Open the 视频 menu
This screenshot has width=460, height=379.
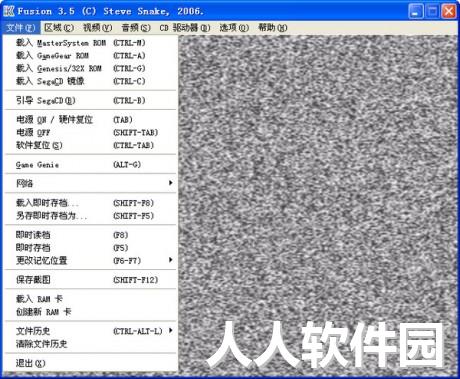point(98,28)
